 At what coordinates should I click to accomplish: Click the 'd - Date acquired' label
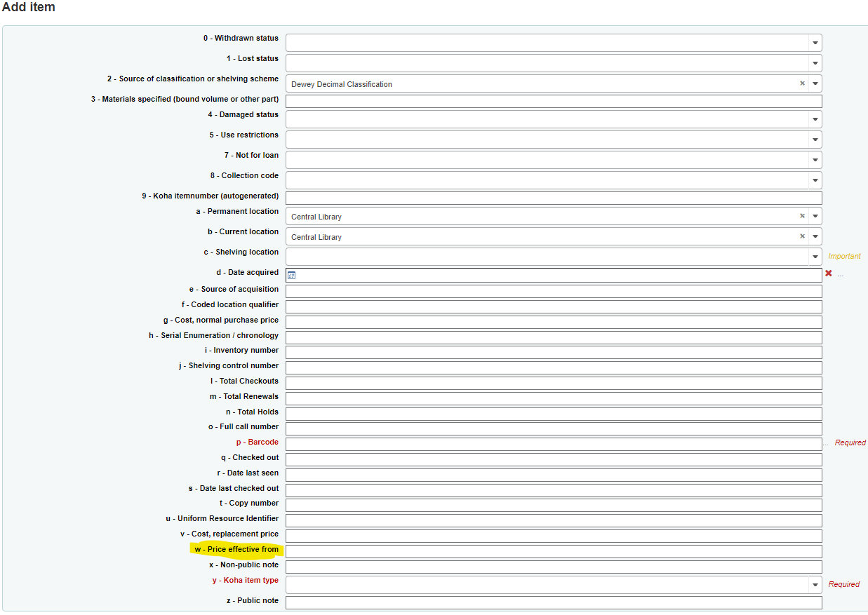[247, 272]
